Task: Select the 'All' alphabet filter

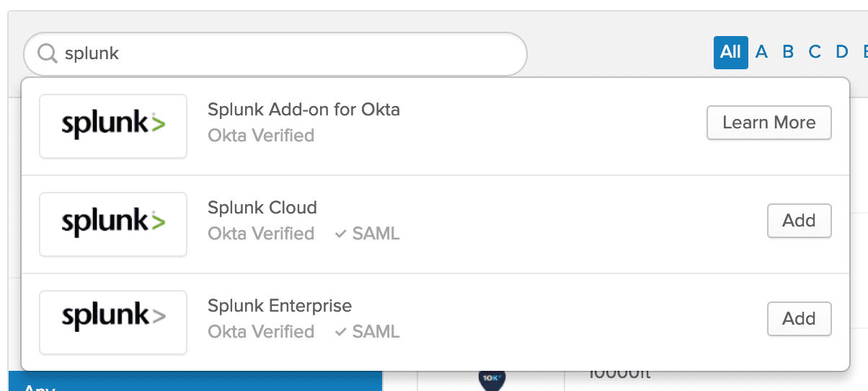Action: [x=730, y=52]
